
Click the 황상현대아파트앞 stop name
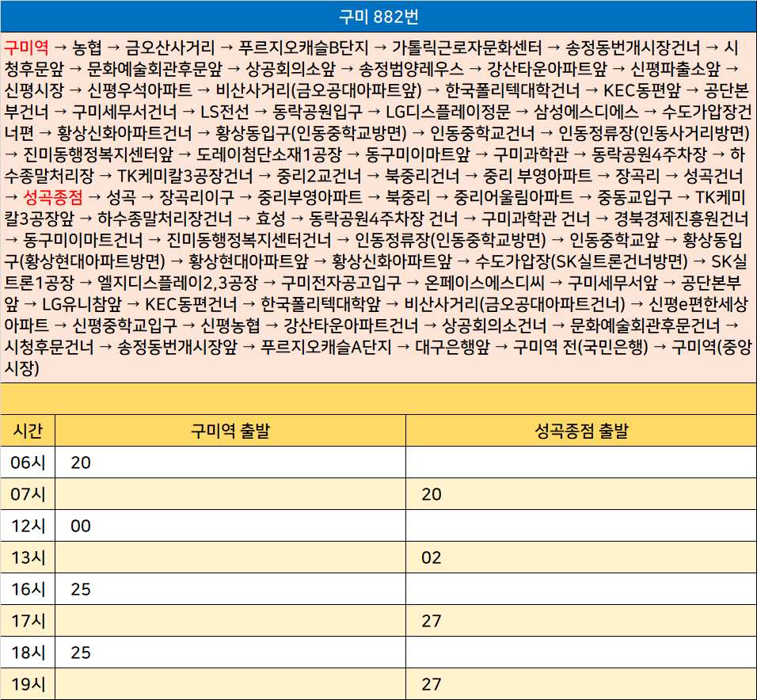248,261
